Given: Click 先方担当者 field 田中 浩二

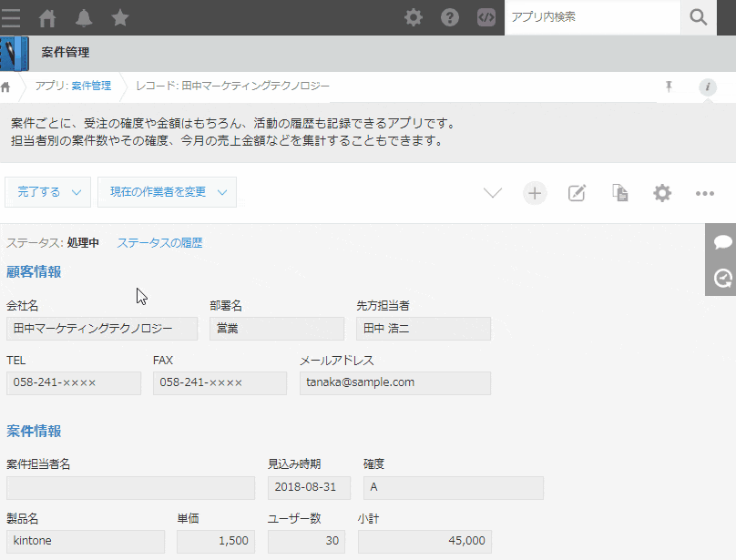Looking at the screenshot, I should coord(424,329).
